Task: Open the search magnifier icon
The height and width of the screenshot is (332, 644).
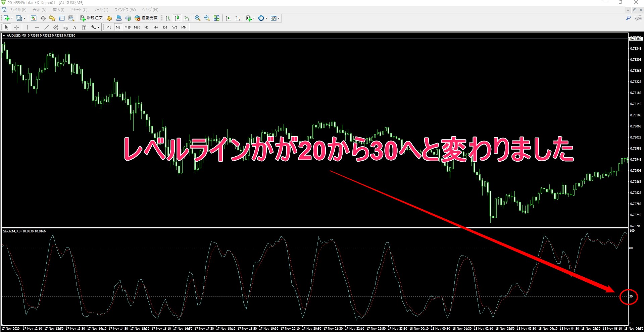Action: pos(629,18)
